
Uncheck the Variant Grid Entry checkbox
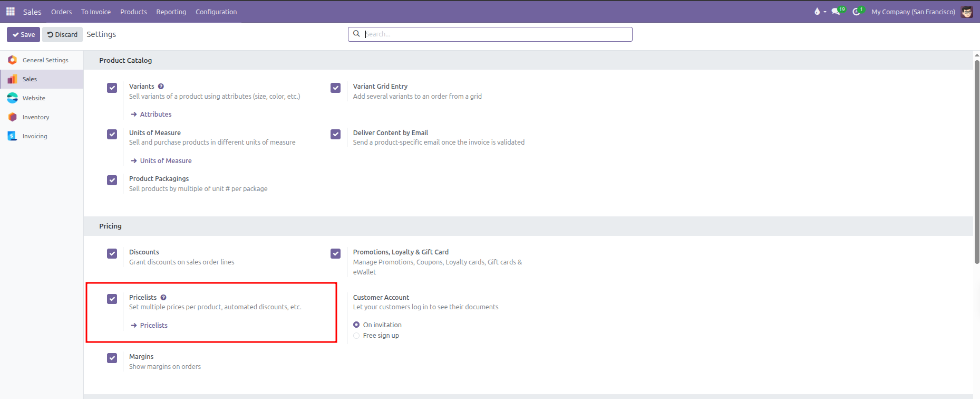coord(336,88)
